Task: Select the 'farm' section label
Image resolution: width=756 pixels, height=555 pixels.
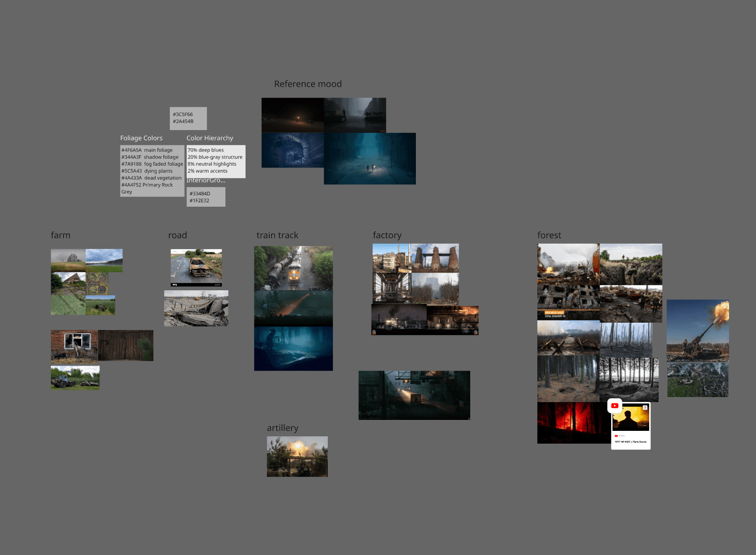Action: click(x=61, y=235)
